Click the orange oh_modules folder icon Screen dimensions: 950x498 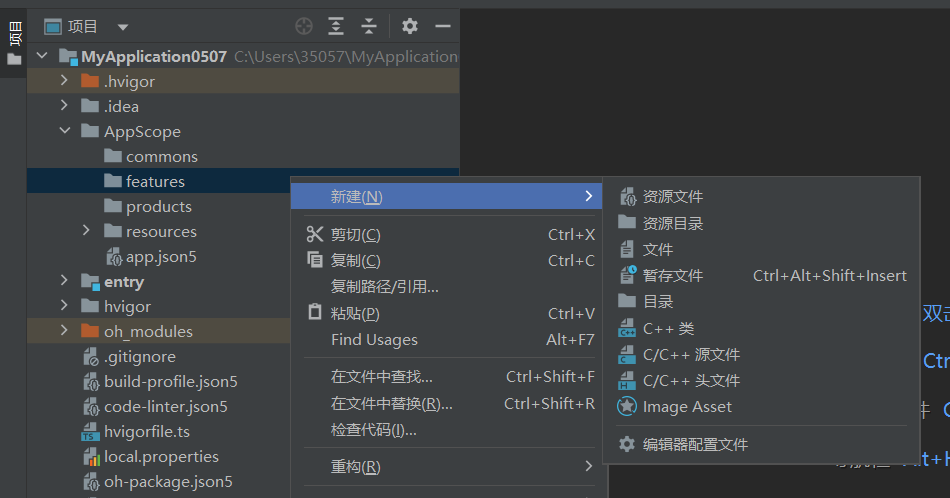[x=90, y=331]
